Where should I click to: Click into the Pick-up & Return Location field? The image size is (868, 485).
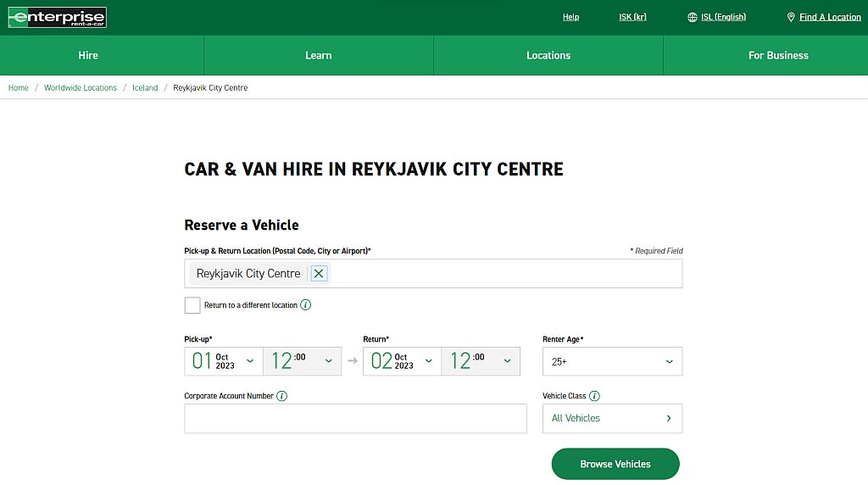click(433, 274)
